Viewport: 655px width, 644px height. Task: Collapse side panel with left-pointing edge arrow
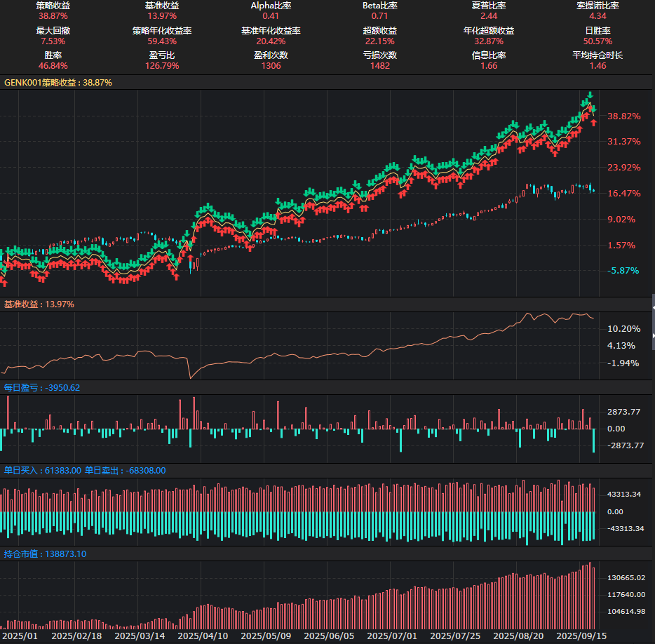pos(653,308)
